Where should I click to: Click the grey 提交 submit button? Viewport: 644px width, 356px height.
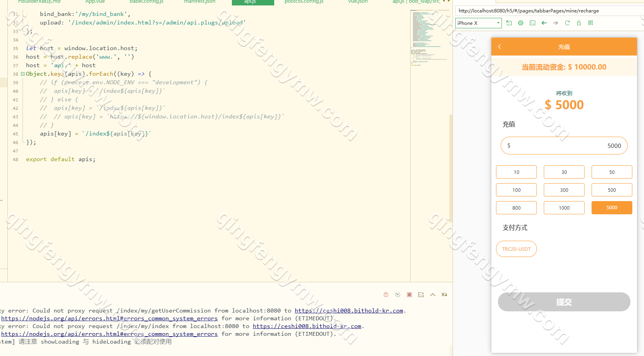pos(564,302)
